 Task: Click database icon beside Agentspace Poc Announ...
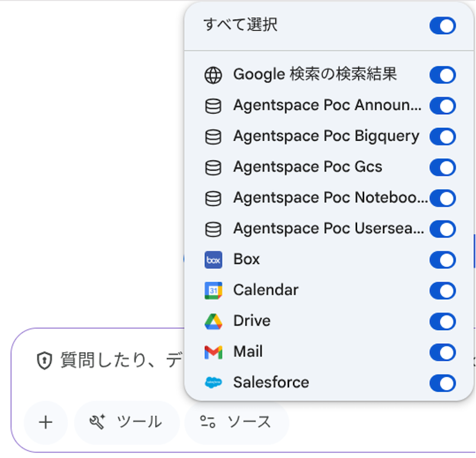(213, 106)
